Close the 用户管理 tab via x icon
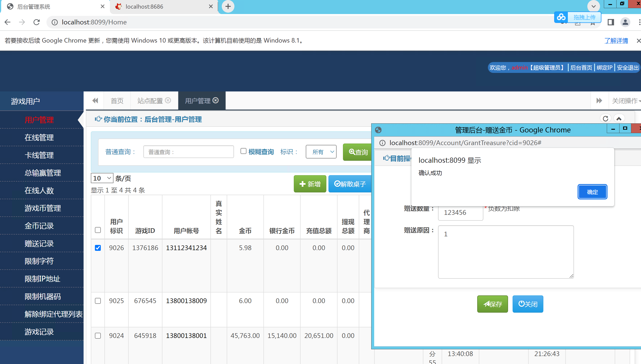 coord(216,100)
